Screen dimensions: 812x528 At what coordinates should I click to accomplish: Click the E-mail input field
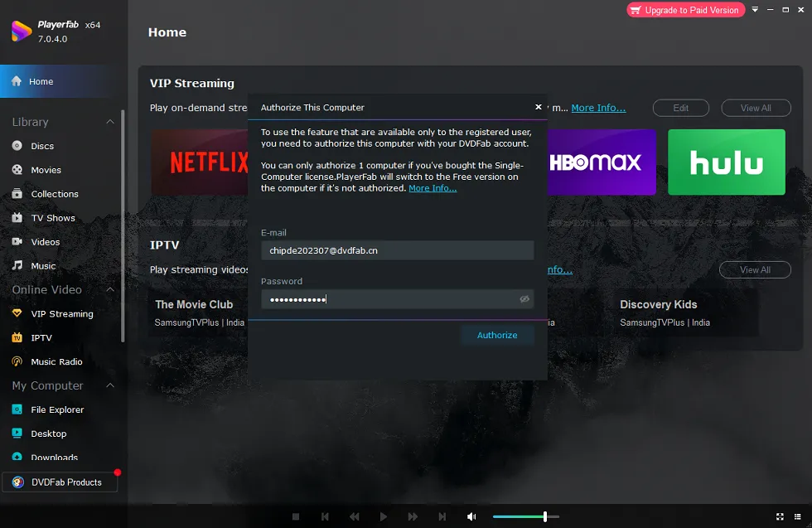(x=397, y=250)
